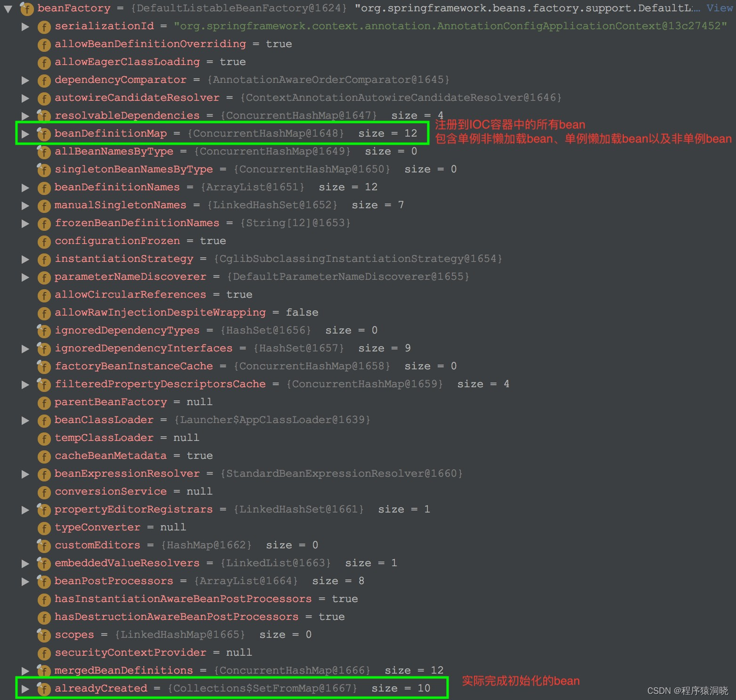Click the field icon of tempClassLoader

pyautogui.click(x=44, y=439)
